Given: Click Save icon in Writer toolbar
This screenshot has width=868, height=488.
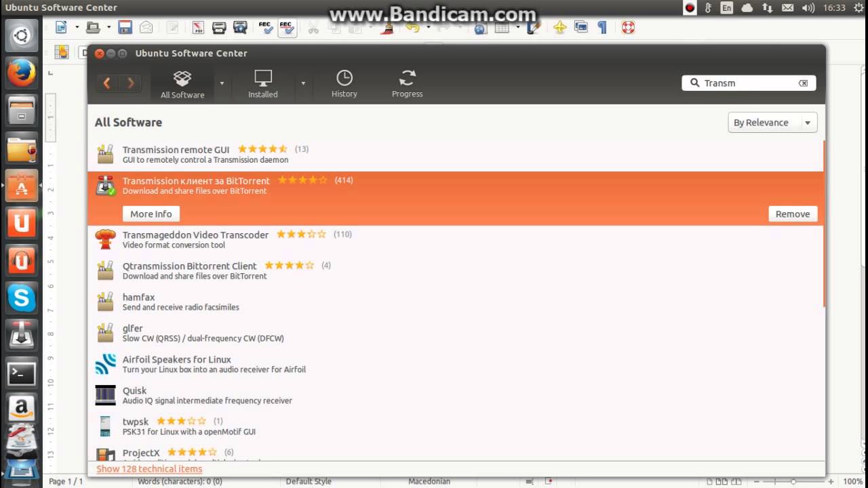Looking at the screenshot, I should coord(125,28).
